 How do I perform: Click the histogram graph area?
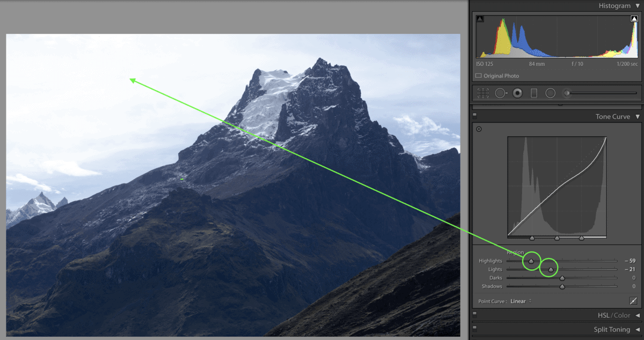[x=558, y=36]
